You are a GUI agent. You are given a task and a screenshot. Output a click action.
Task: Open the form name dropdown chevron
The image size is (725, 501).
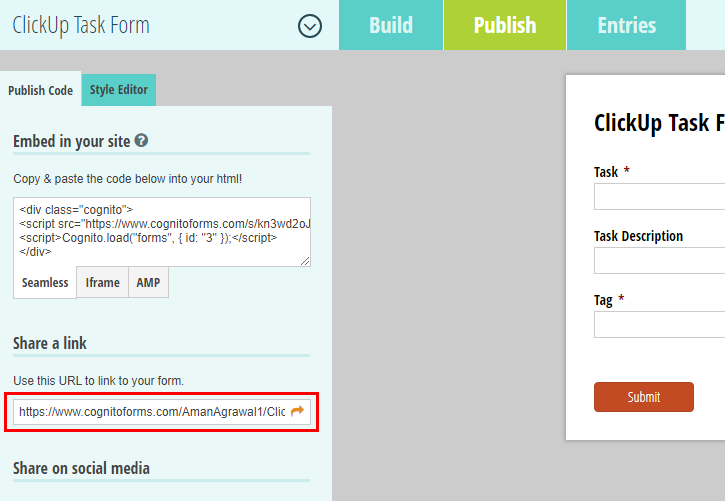pos(310,26)
